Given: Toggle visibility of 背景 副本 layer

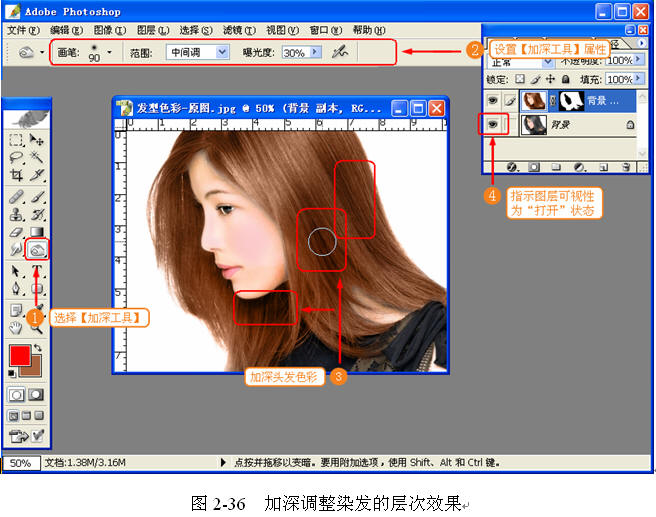Looking at the screenshot, I should point(492,100).
